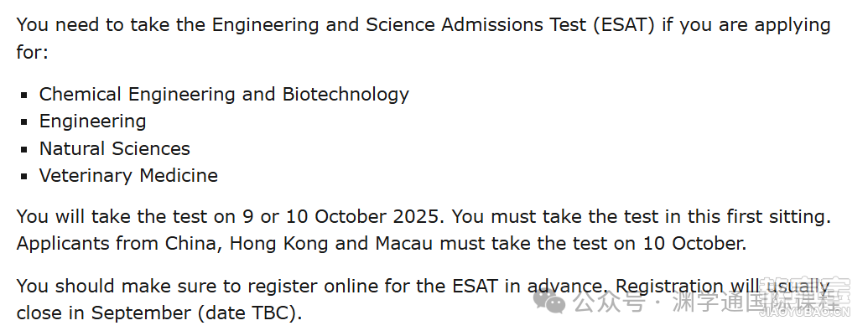Click the bullet before Natural Sciences
The image size is (868, 336).
tap(23, 149)
